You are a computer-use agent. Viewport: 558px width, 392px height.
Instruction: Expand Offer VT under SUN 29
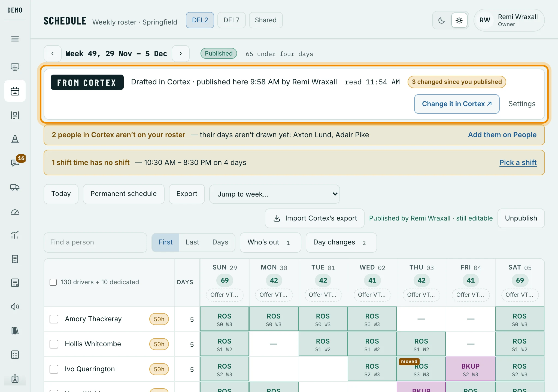(225, 295)
